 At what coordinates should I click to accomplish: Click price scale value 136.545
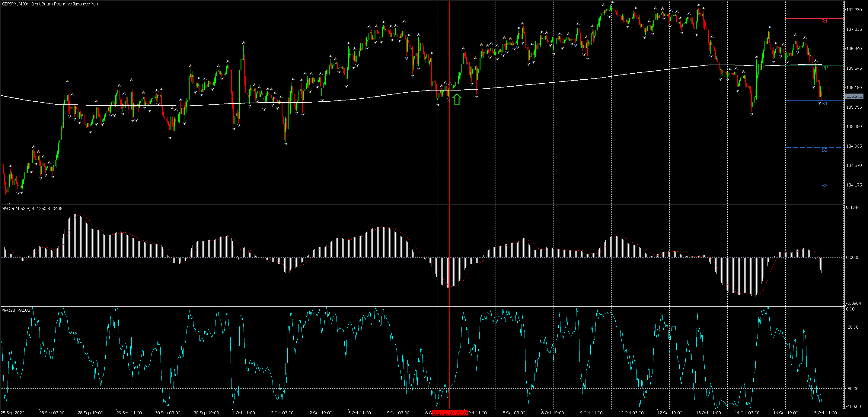click(854, 68)
